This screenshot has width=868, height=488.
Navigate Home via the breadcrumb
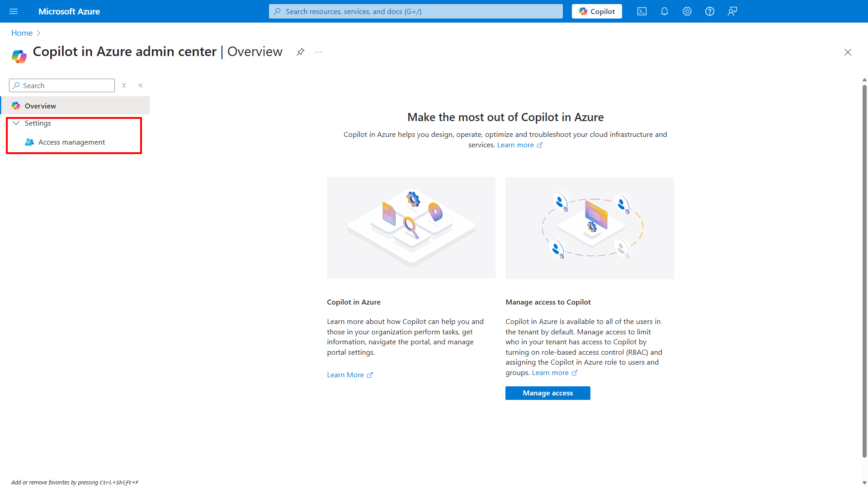(22, 33)
